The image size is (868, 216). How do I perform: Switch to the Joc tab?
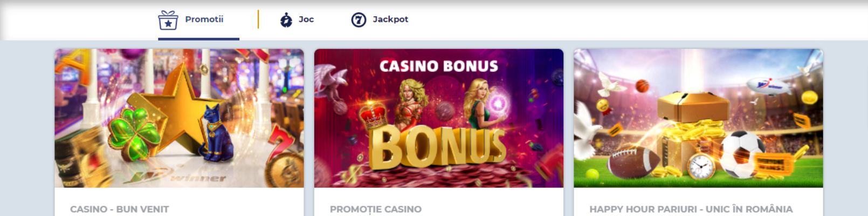click(297, 20)
